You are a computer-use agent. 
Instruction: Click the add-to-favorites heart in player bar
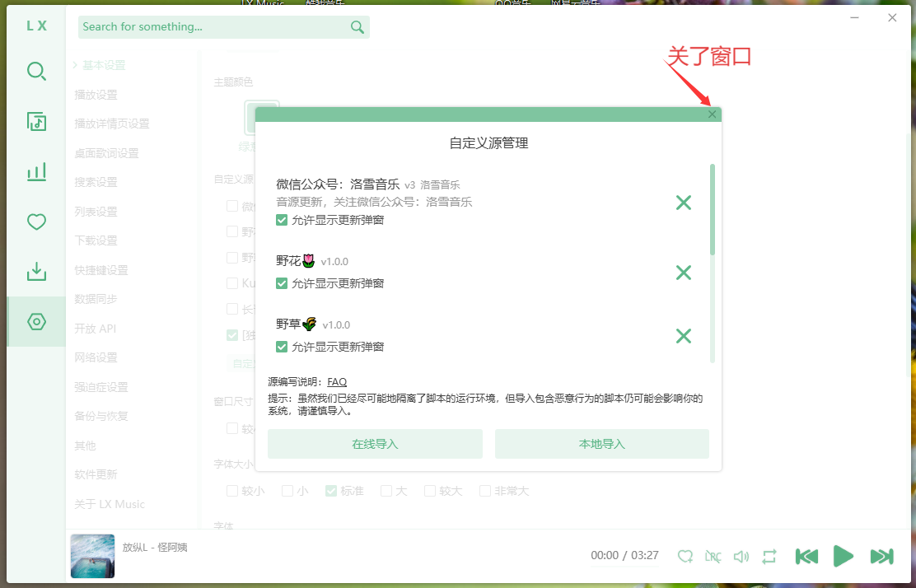click(x=685, y=557)
